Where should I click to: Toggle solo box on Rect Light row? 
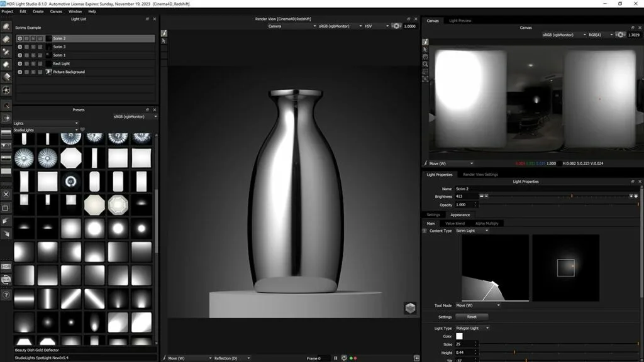[26, 63]
